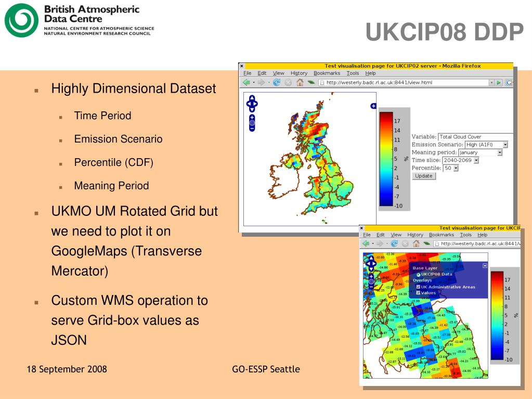Click Google search engine icon in upper window
Screen dimensions: 532x399
tap(509, 82)
